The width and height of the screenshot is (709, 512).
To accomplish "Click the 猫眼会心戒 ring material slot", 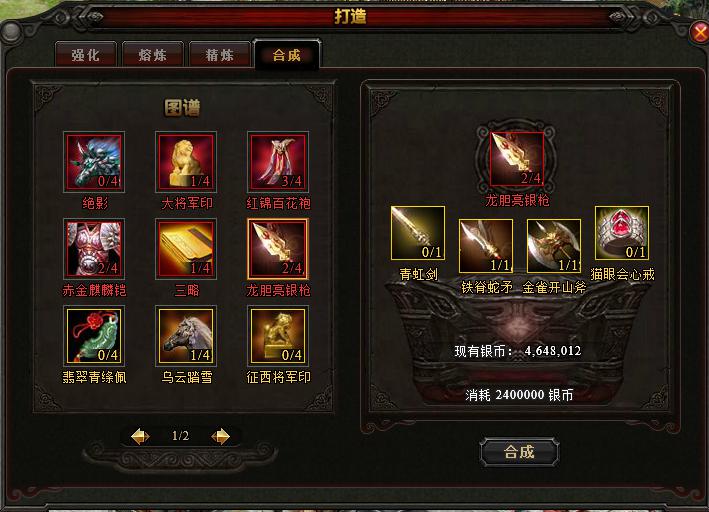I will [622, 233].
